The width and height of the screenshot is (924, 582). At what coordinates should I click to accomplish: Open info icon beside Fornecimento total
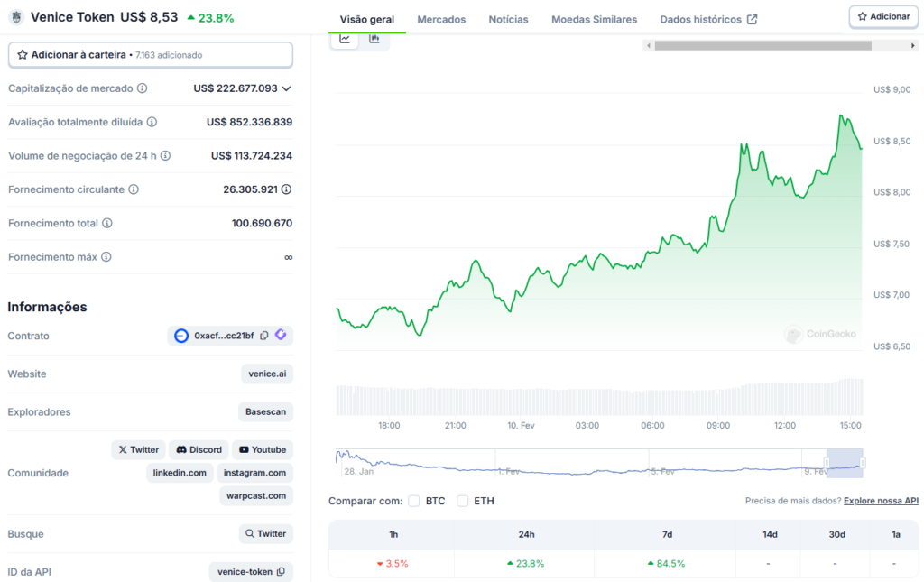pyautogui.click(x=107, y=223)
